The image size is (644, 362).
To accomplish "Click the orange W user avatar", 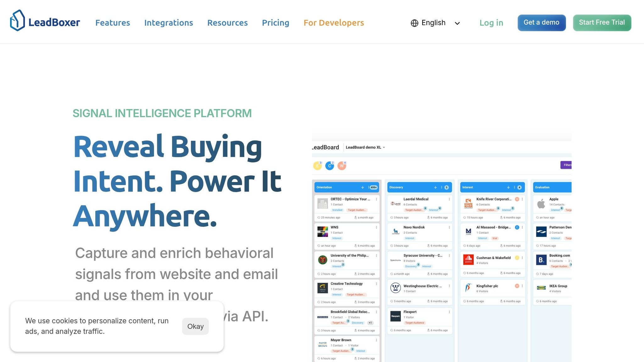I will 341,166.
